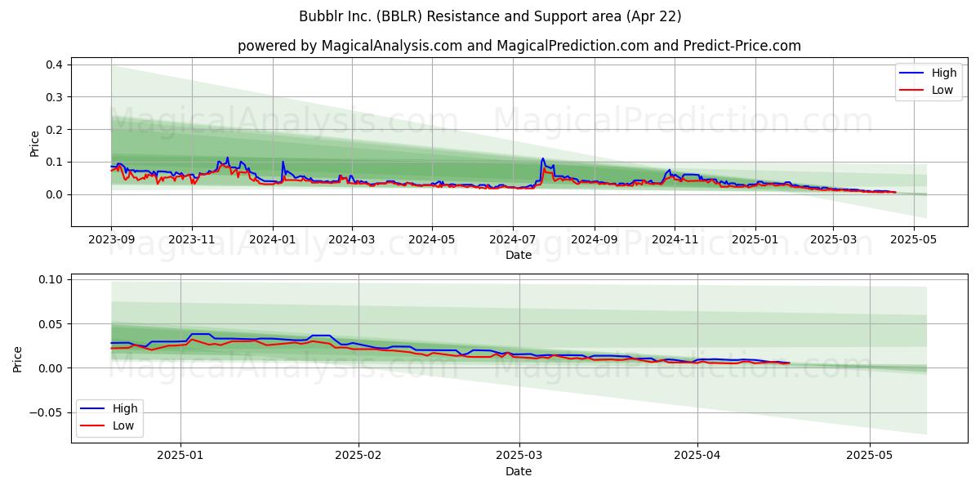The image size is (980, 490).
Task: Click 'Low' in the bottom chart legend
Action: [124, 425]
